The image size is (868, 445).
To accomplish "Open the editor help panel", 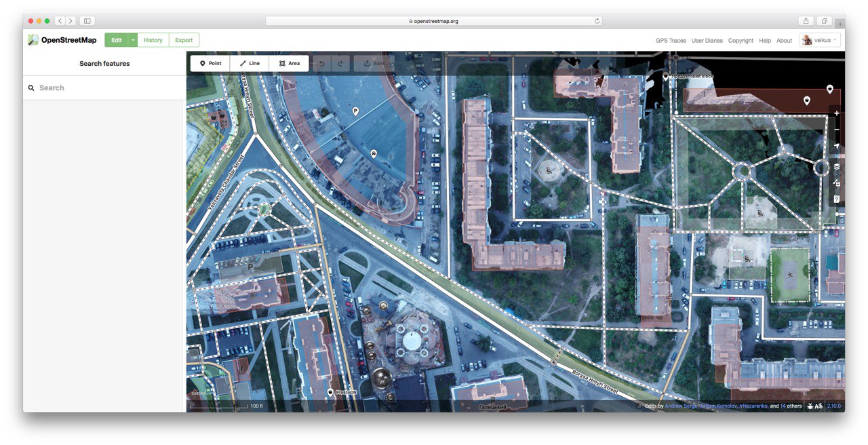I will [837, 199].
